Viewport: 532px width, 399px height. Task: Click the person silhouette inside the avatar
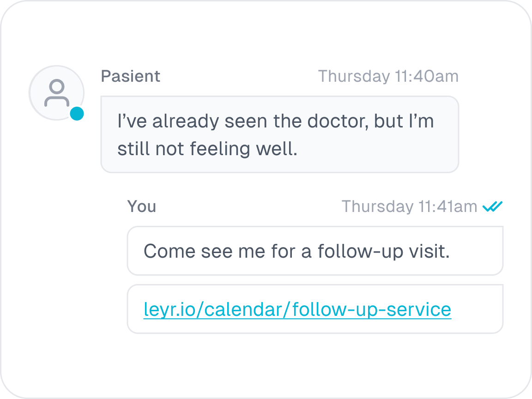tap(57, 94)
